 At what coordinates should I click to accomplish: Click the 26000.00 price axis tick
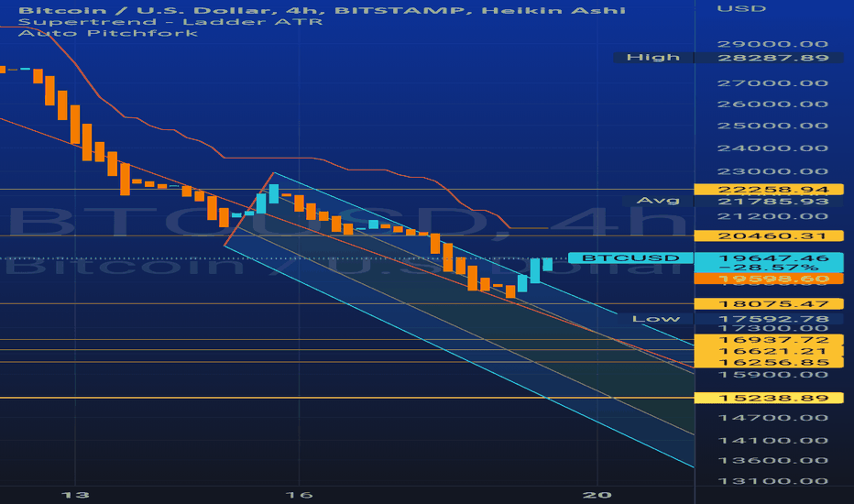pyautogui.click(x=772, y=104)
